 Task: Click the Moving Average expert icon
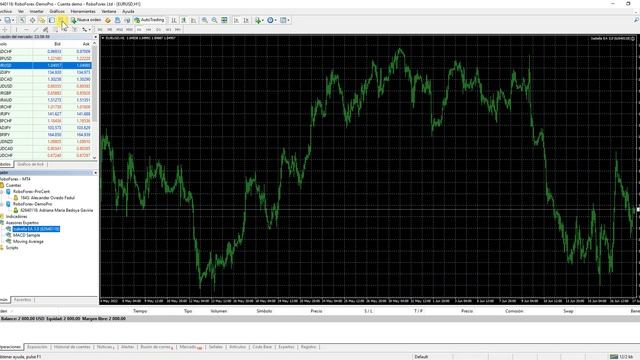pos(8,241)
